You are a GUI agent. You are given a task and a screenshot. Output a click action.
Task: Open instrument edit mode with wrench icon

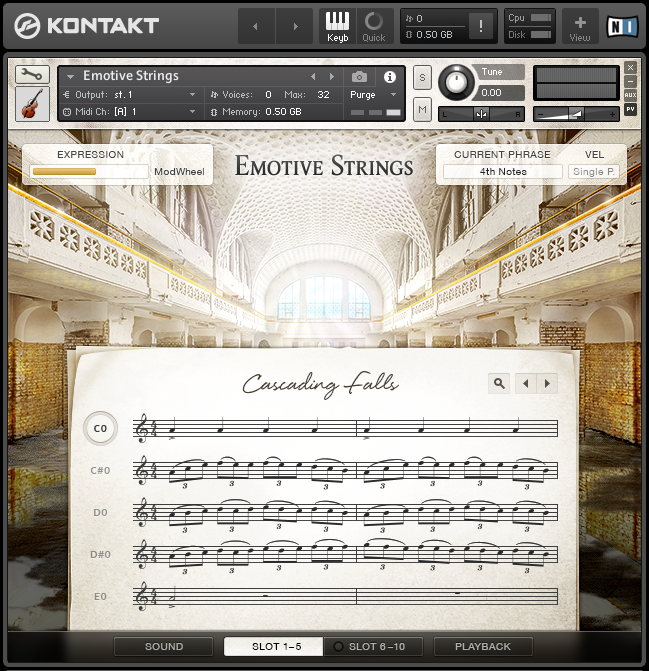point(33,74)
